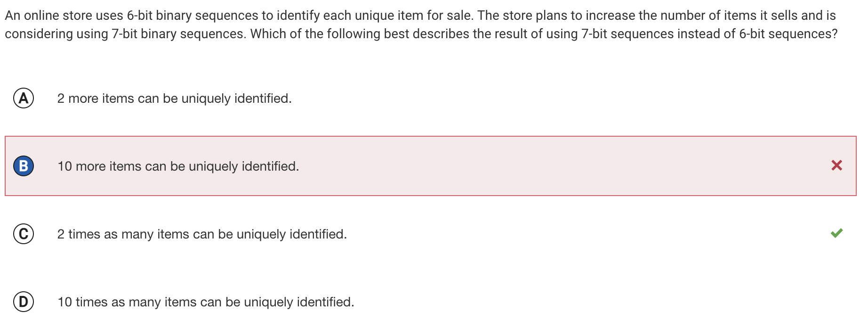Choose option D row at bottom
The image size is (868, 329).
click(x=430, y=302)
